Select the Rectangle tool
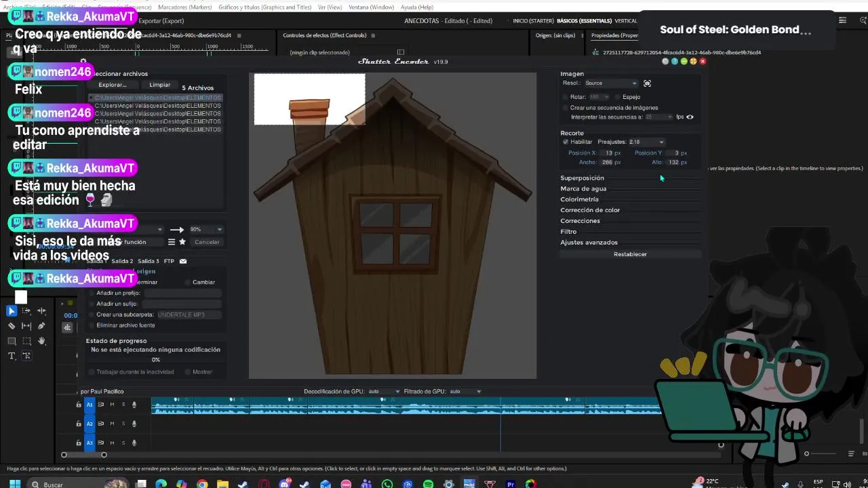This screenshot has width=868, height=488. tap(12, 341)
